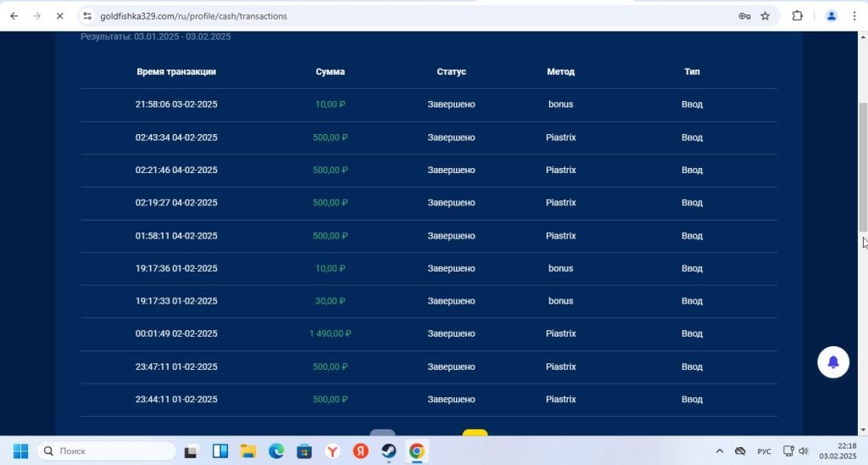
Task: Open Windows Start menu
Action: tap(20, 451)
